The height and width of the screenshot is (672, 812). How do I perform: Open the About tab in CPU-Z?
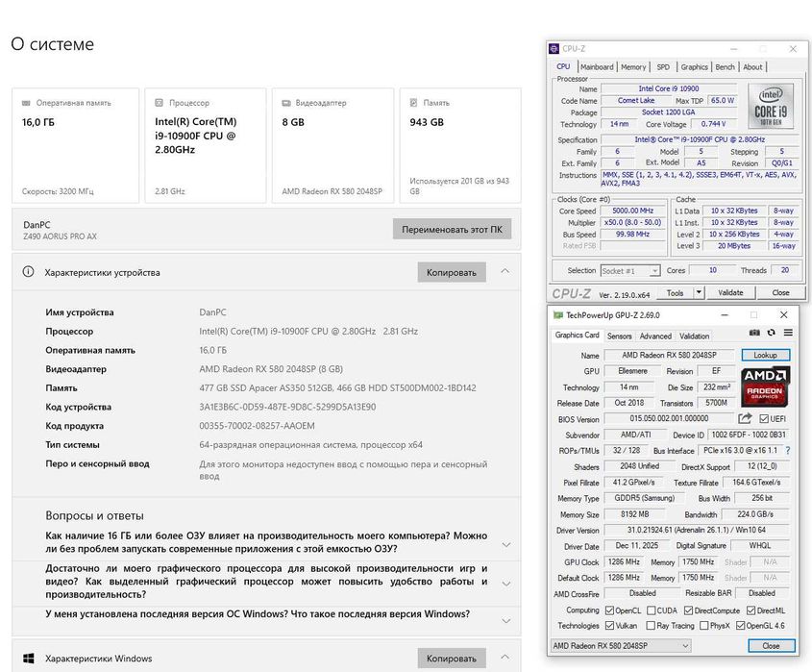click(x=752, y=67)
